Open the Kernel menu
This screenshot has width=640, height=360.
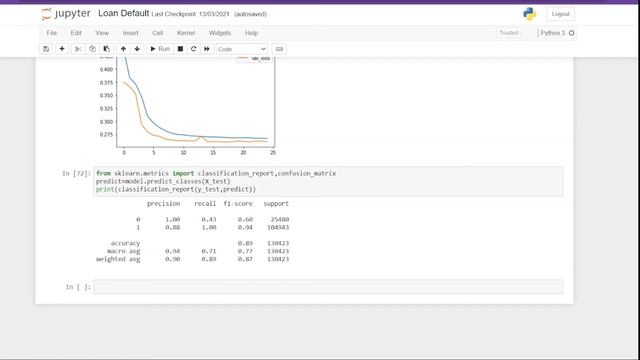pos(186,33)
